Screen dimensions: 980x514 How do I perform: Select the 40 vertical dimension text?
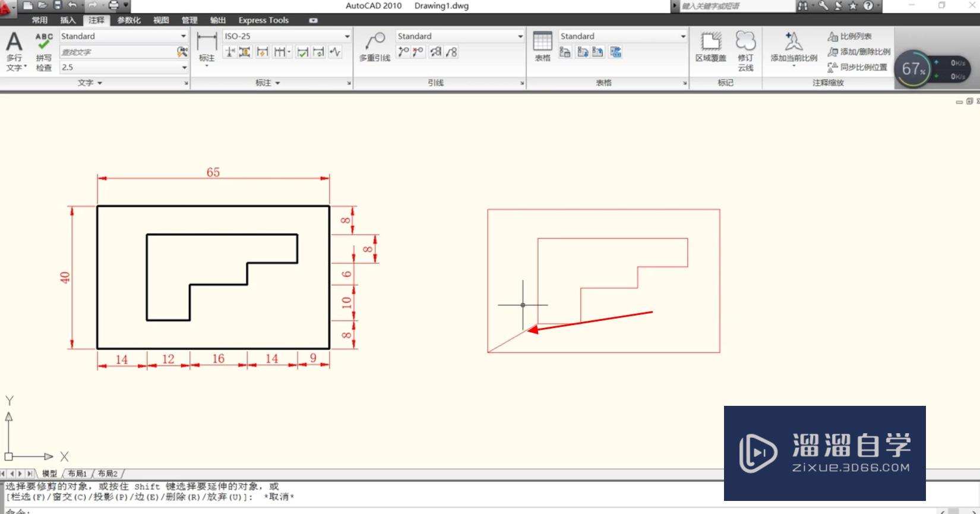click(65, 278)
